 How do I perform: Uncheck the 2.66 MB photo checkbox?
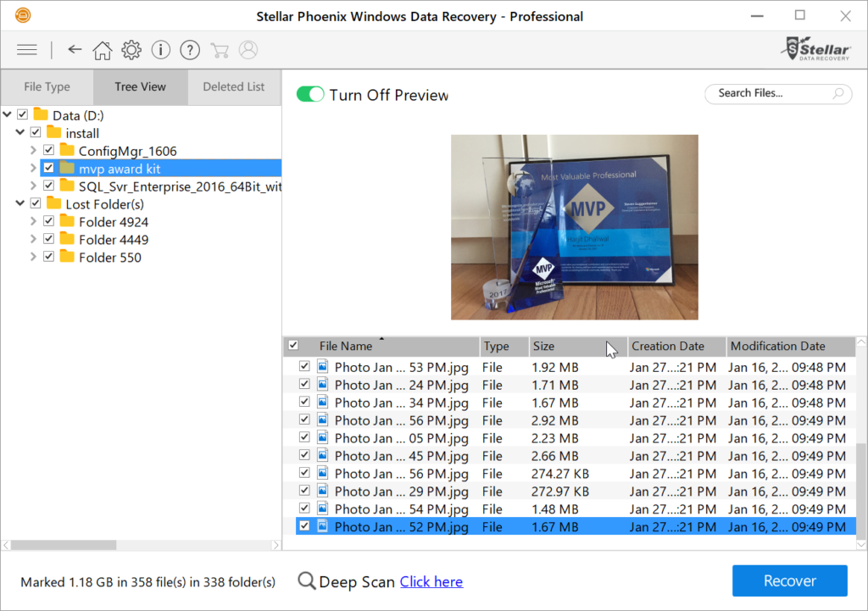(x=304, y=455)
